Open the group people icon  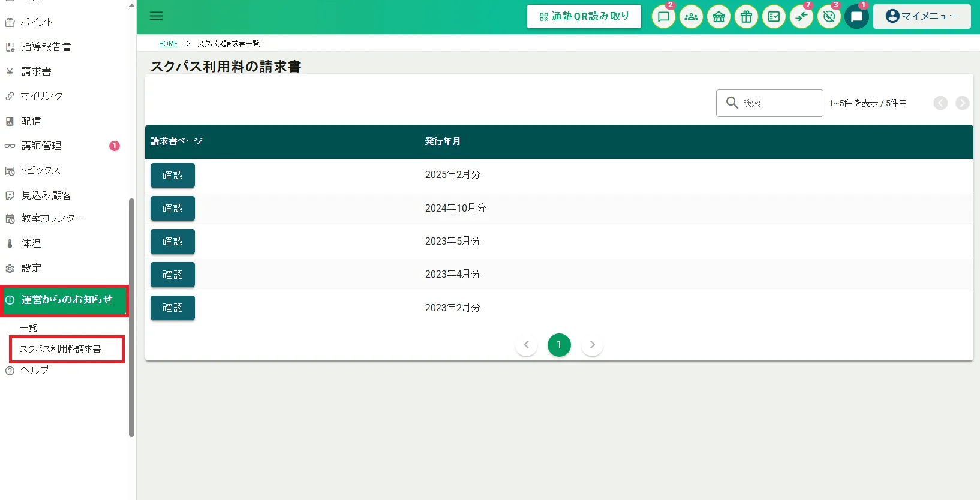[691, 17]
